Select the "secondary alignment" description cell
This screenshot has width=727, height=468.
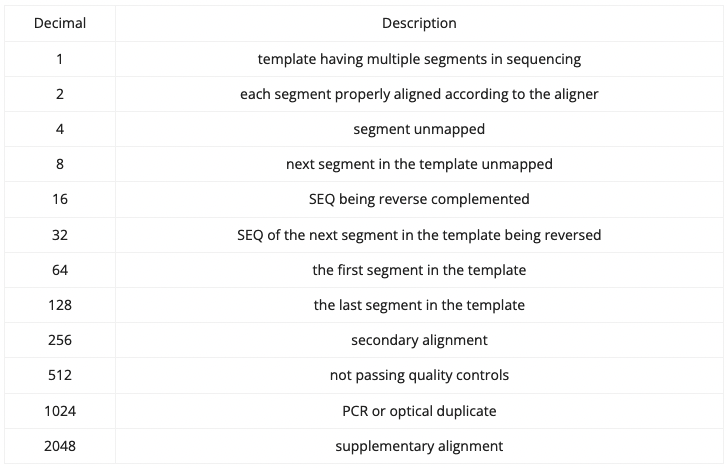(419, 340)
